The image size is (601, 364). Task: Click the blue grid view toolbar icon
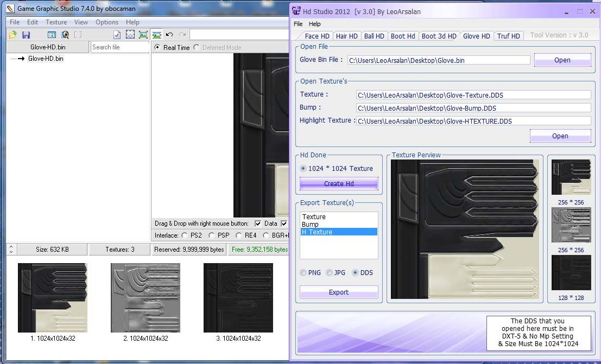[x=52, y=35]
